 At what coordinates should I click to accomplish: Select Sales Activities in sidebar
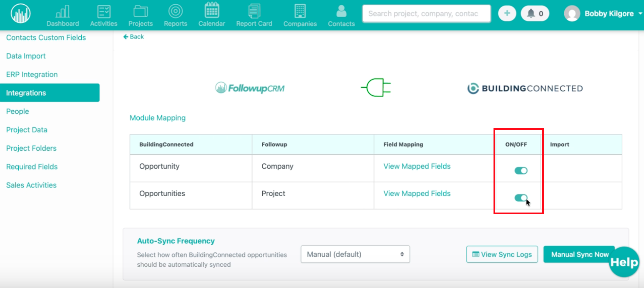[x=31, y=185]
